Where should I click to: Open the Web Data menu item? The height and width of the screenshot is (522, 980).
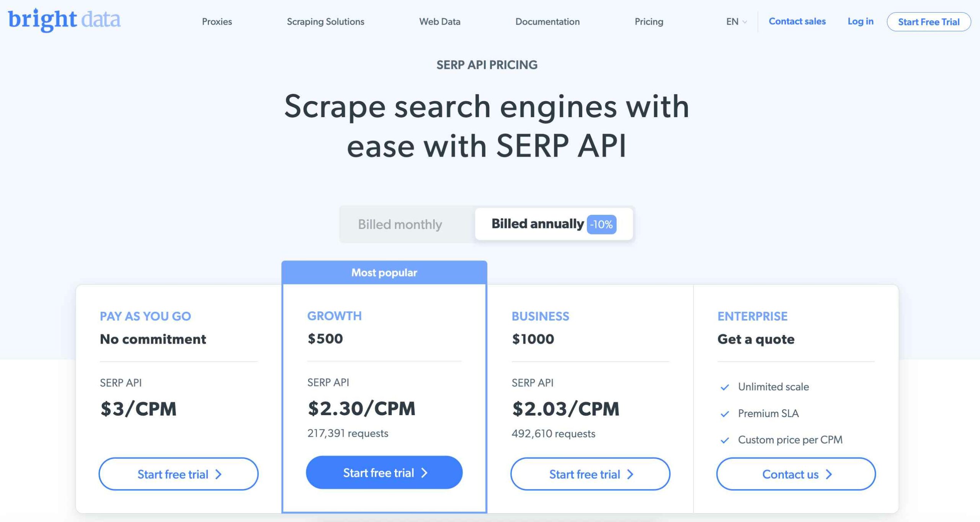[x=440, y=21]
